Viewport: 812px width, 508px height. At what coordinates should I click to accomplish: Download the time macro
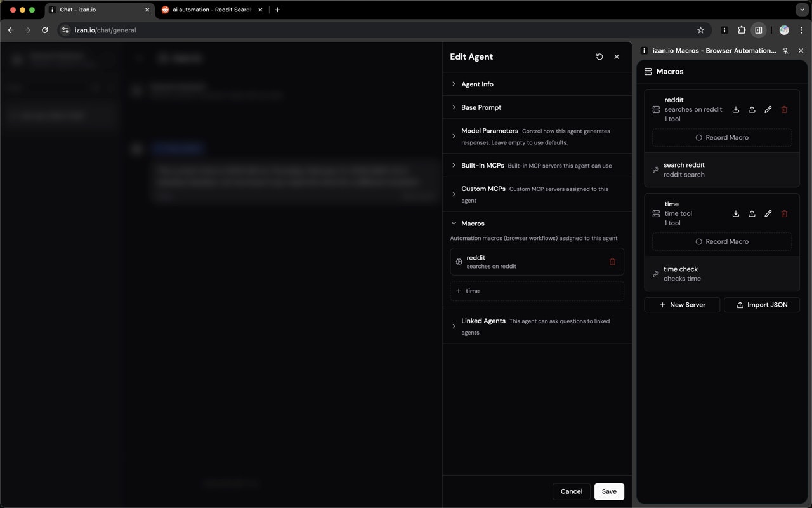736,213
